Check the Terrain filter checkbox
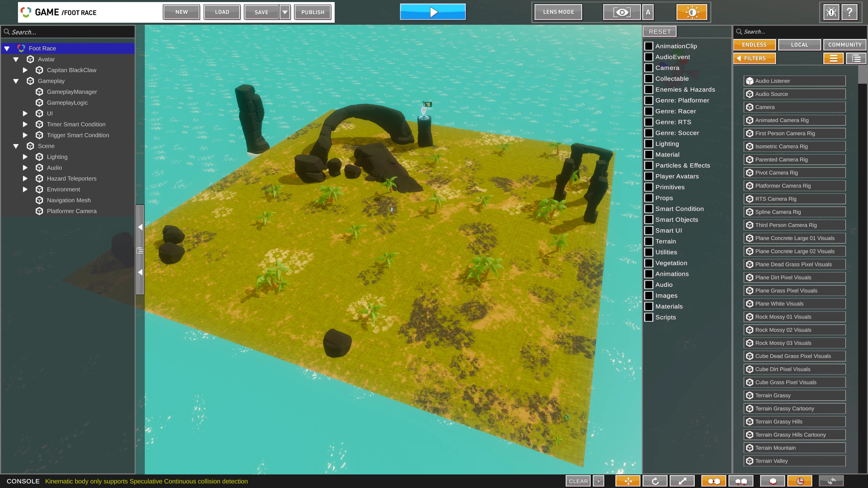The image size is (868, 488). coord(649,241)
